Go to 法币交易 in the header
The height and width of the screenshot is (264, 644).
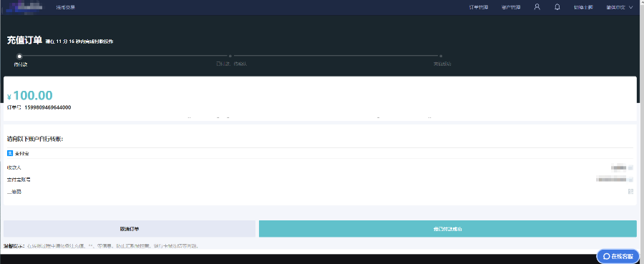tap(66, 7)
